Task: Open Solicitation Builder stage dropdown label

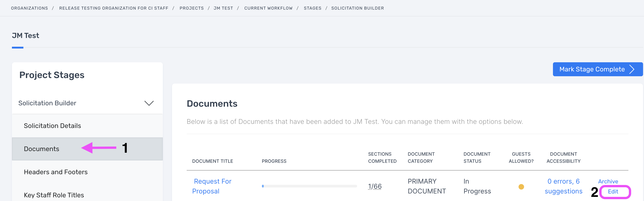Action: [x=47, y=103]
